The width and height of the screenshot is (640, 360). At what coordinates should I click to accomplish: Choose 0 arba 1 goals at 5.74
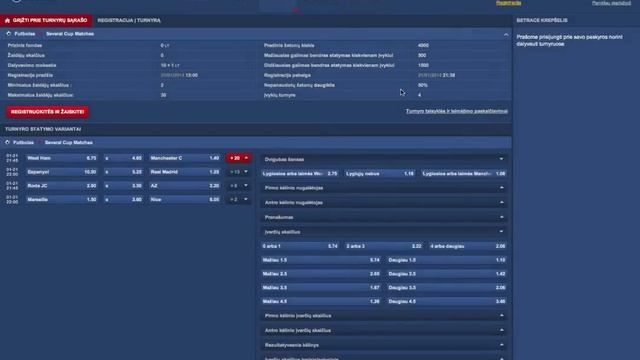[300, 246]
